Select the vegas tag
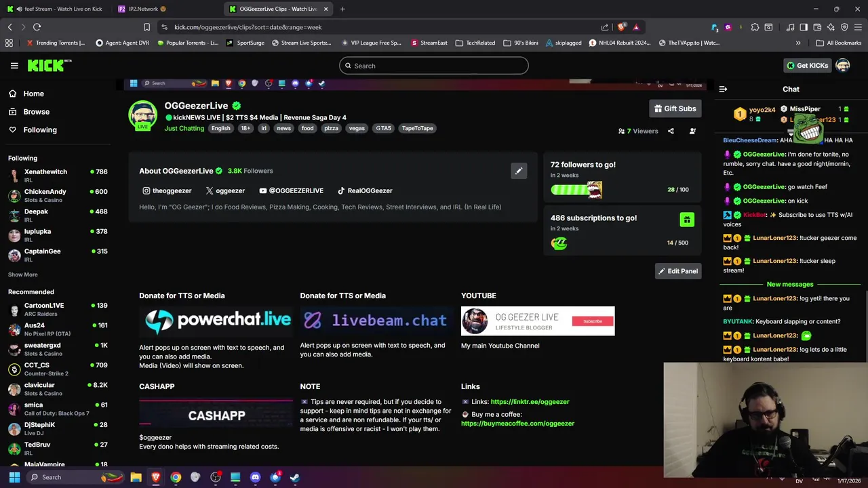 (x=357, y=128)
